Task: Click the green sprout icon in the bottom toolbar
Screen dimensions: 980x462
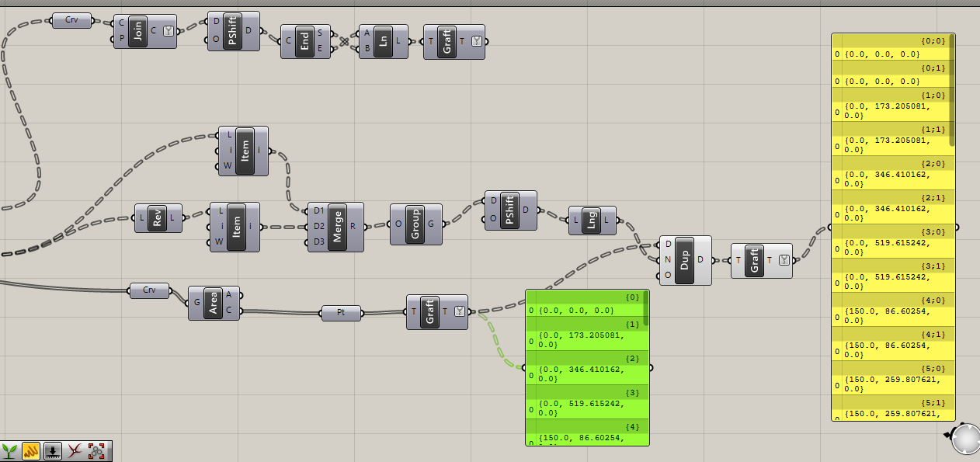Action: pos(11,451)
